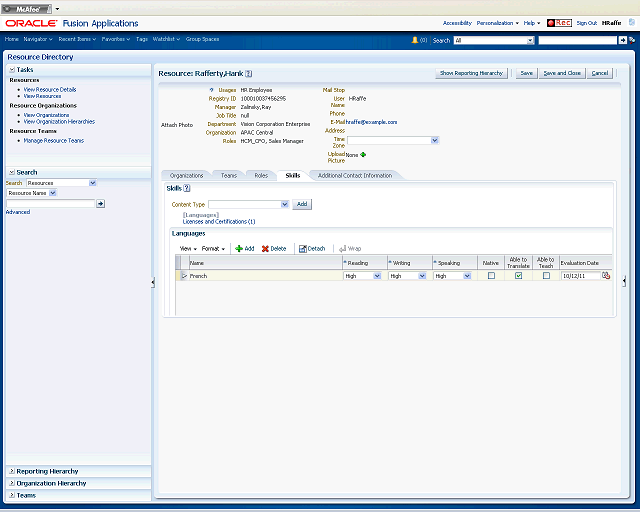Screen dimensions: 640x512
Task: Click the global search text field
Action: pos(578,40)
